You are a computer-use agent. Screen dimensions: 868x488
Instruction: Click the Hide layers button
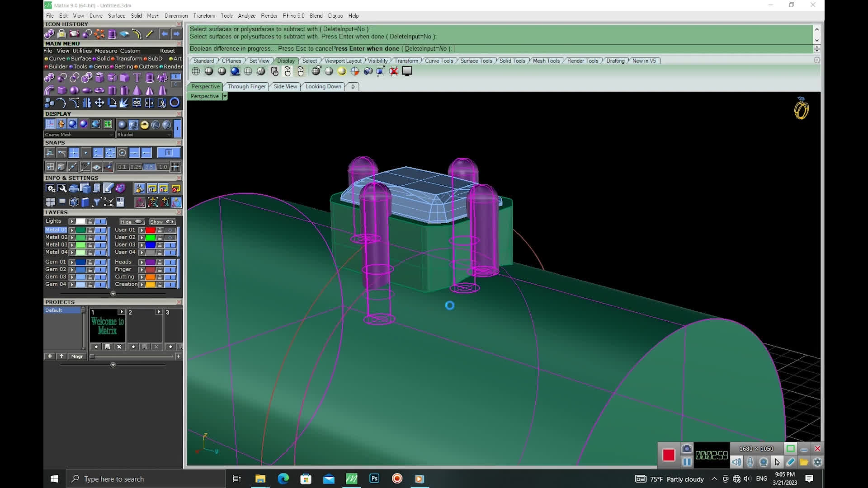pyautogui.click(x=132, y=222)
